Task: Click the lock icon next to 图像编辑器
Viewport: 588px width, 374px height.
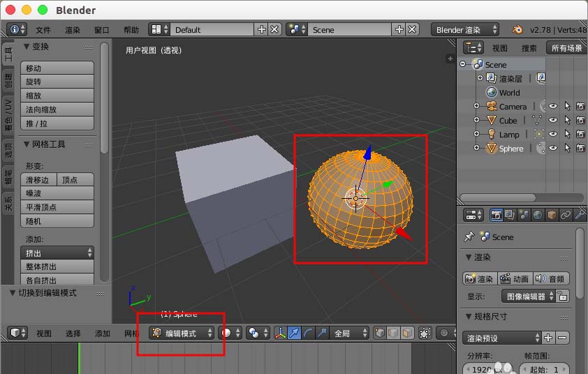Action: tap(563, 296)
